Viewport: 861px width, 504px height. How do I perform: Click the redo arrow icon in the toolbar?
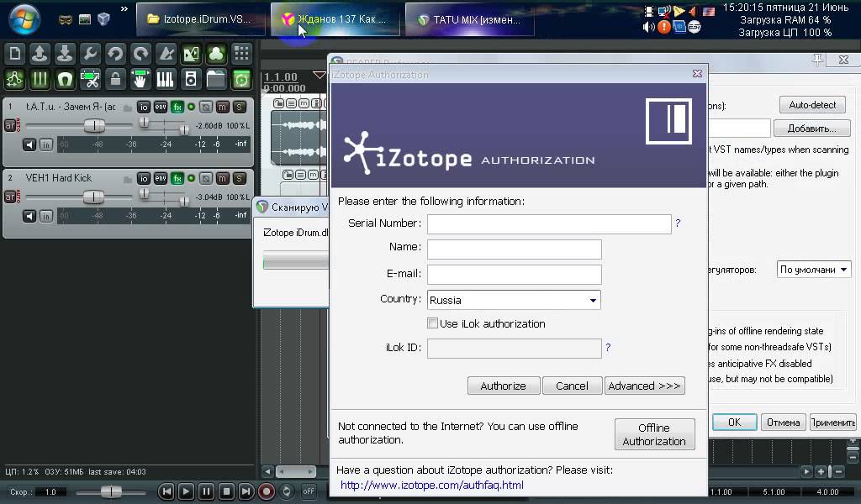[140, 54]
